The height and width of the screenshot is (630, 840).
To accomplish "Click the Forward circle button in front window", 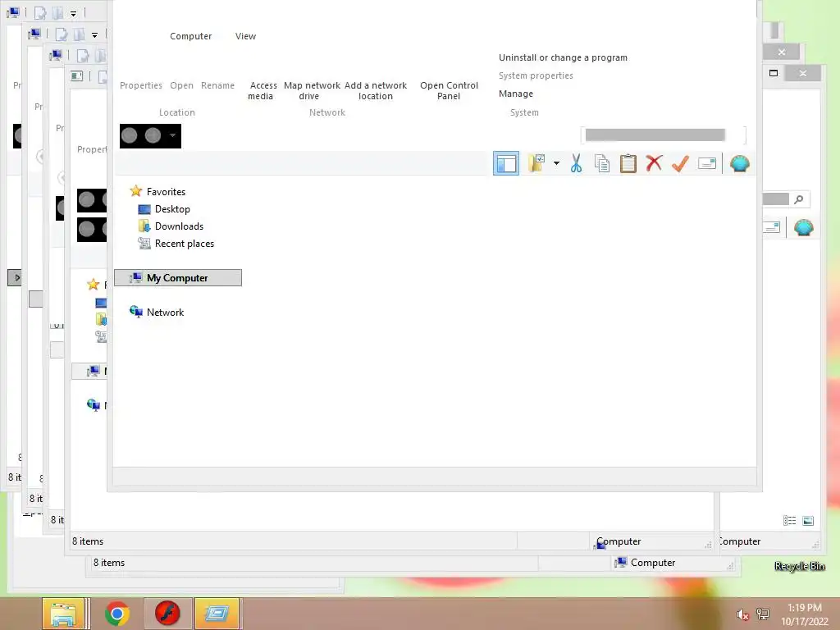I will point(153,135).
